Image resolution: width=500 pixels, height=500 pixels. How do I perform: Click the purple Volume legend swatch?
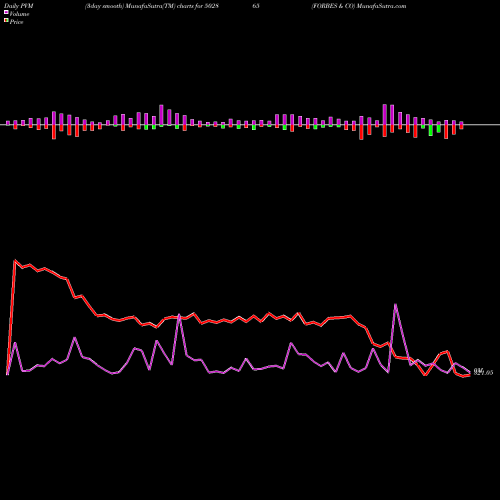tap(6, 13)
